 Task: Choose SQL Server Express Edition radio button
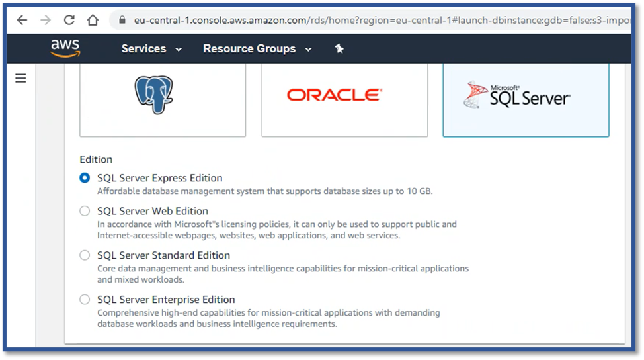(85, 178)
